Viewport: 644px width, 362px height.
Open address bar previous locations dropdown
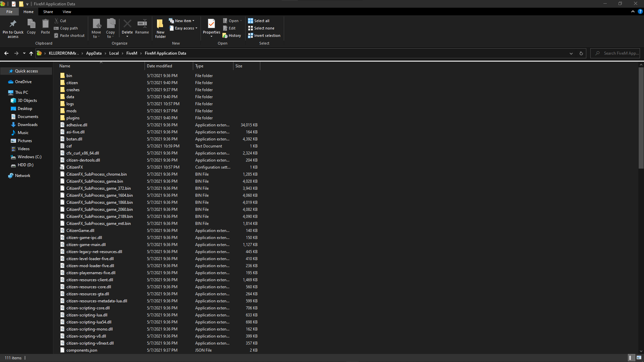click(571, 53)
